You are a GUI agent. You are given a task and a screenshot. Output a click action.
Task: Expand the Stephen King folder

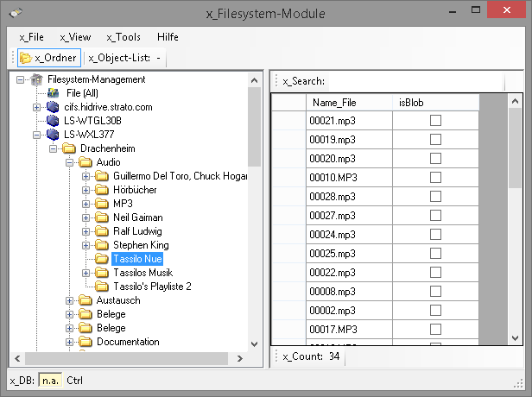[x=85, y=245]
